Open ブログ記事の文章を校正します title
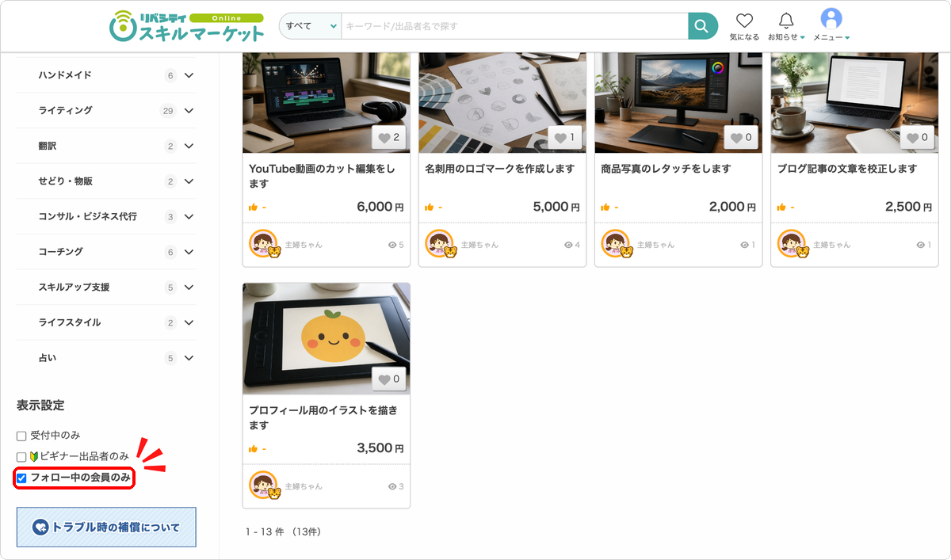This screenshot has width=951, height=560. [847, 169]
